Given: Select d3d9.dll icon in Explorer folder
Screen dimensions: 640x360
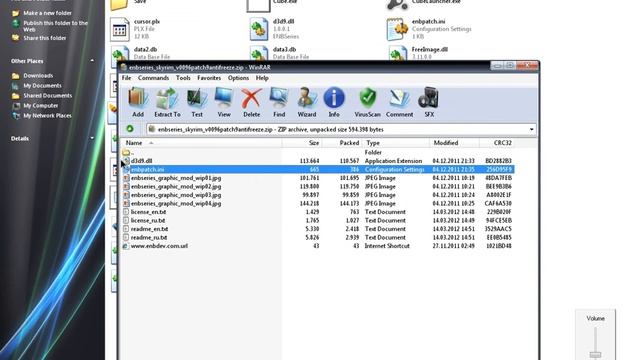Looking at the screenshot, I should [x=259, y=29].
